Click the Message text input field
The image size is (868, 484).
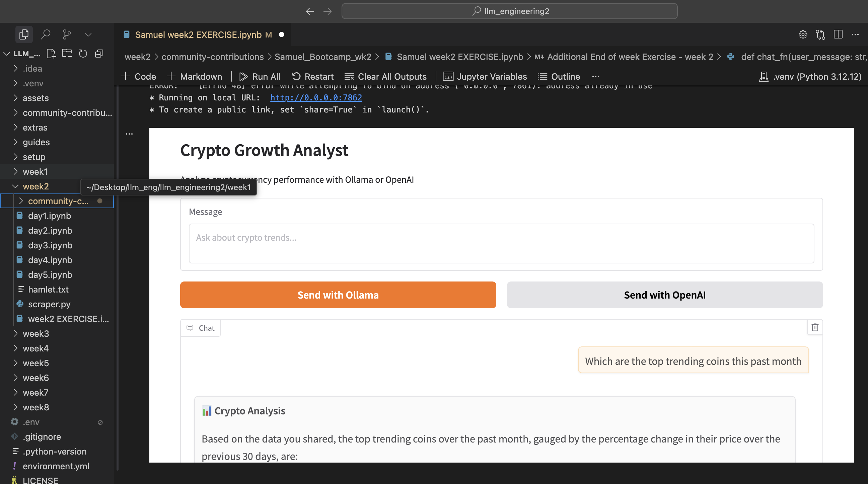501,243
